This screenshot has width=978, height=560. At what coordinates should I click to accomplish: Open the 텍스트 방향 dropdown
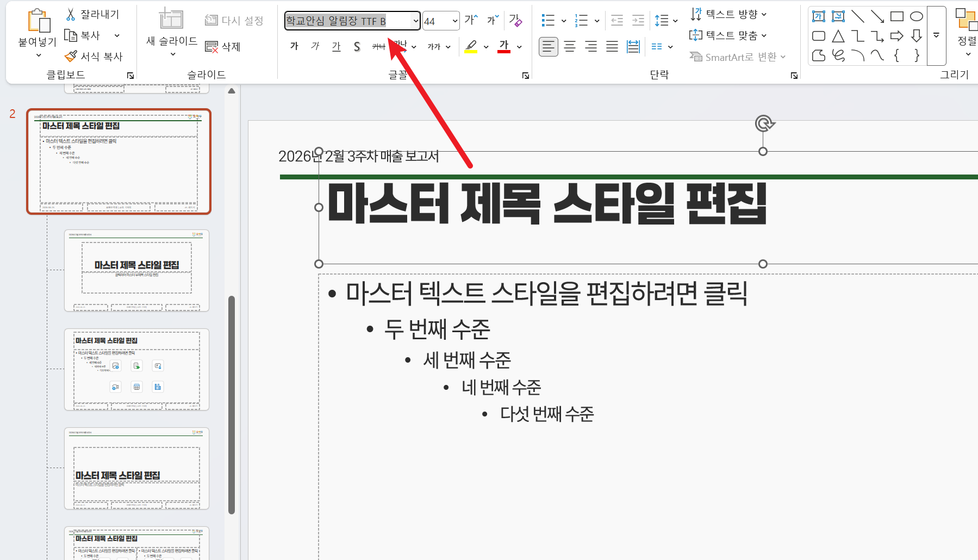728,14
